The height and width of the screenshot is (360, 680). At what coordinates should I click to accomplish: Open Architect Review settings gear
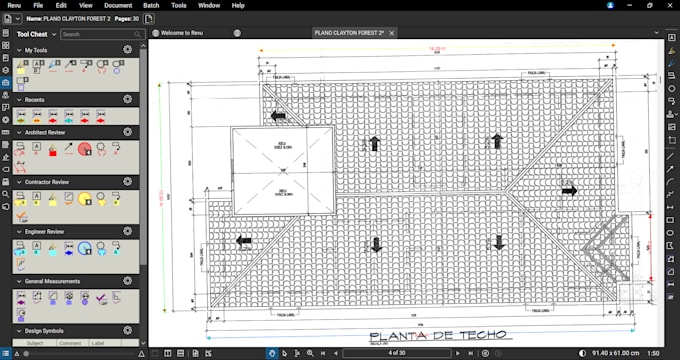coord(128,132)
